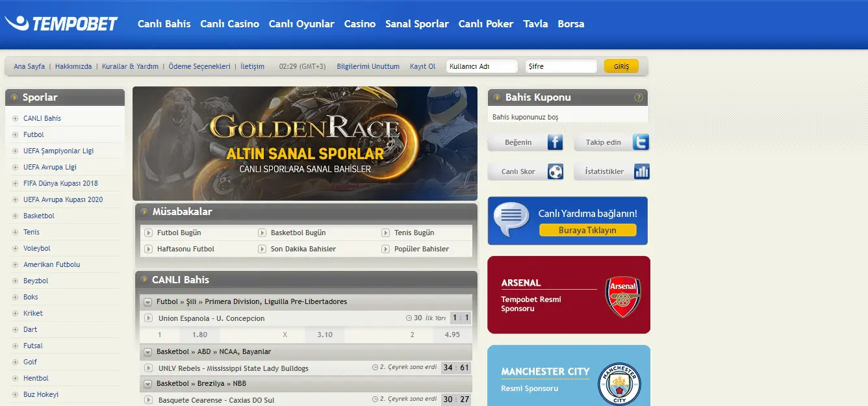Expand the plus icon next to Boks
The image size is (868, 406).
pyautogui.click(x=16, y=297)
